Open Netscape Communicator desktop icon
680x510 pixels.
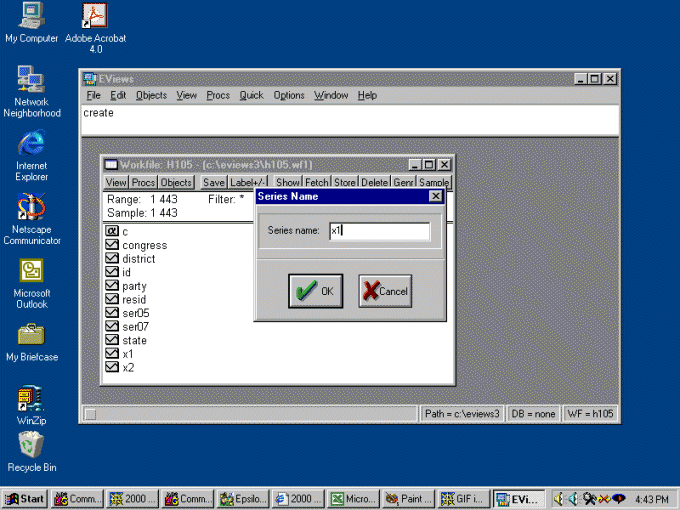pyautogui.click(x=31, y=208)
